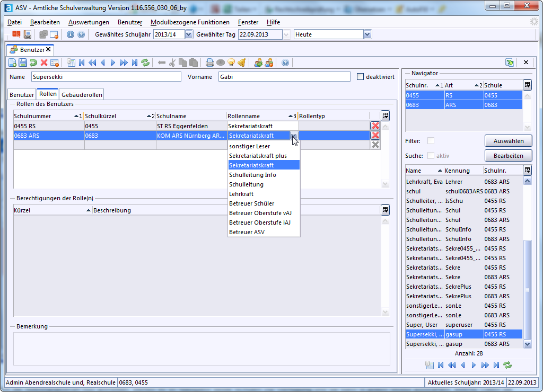This screenshot has height=392, width=543.
Task: Open column settings icon of Berechtigungen table
Action: 385,210
